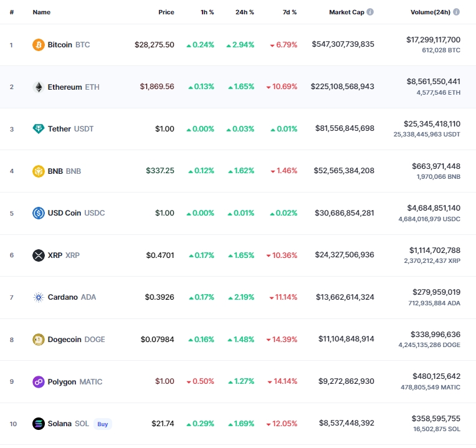Screen dimensions: 476x448
Task: Sort by the 24h % column header
Action: pos(245,12)
